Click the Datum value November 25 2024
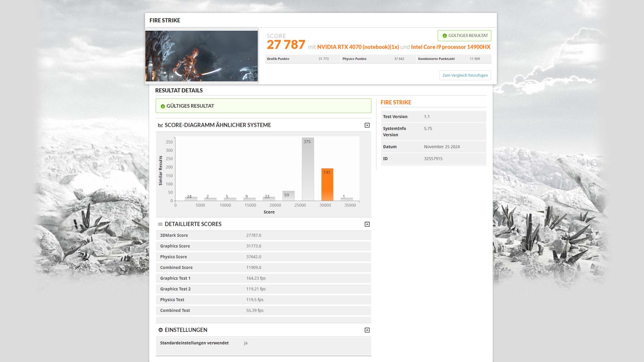This screenshot has width=644, height=362. pos(442,147)
